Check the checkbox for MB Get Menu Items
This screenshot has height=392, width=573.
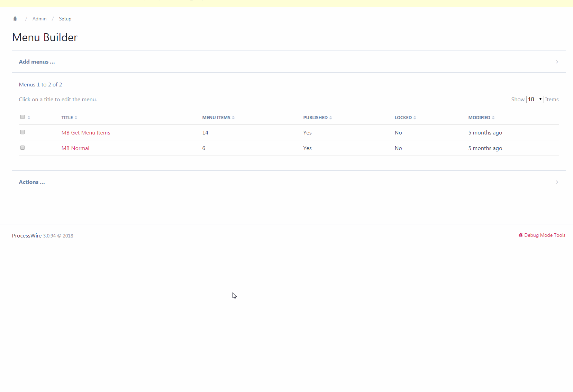(x=22, y=132)
